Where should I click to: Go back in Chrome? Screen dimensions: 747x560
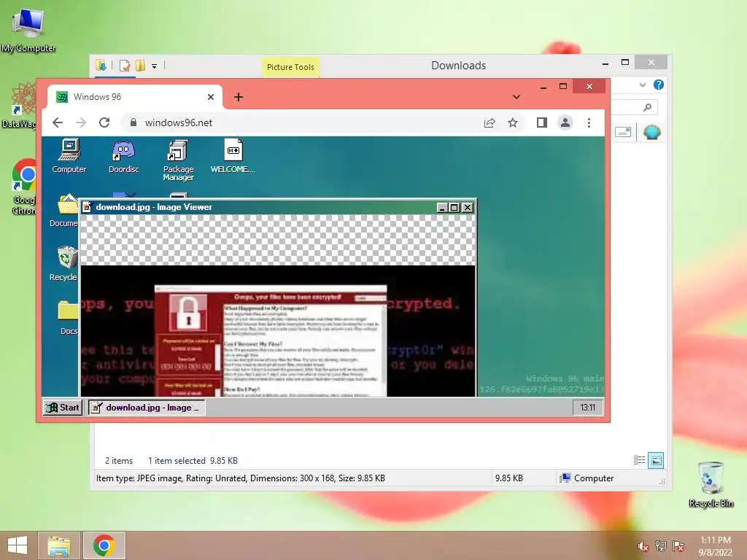(58, 122)
